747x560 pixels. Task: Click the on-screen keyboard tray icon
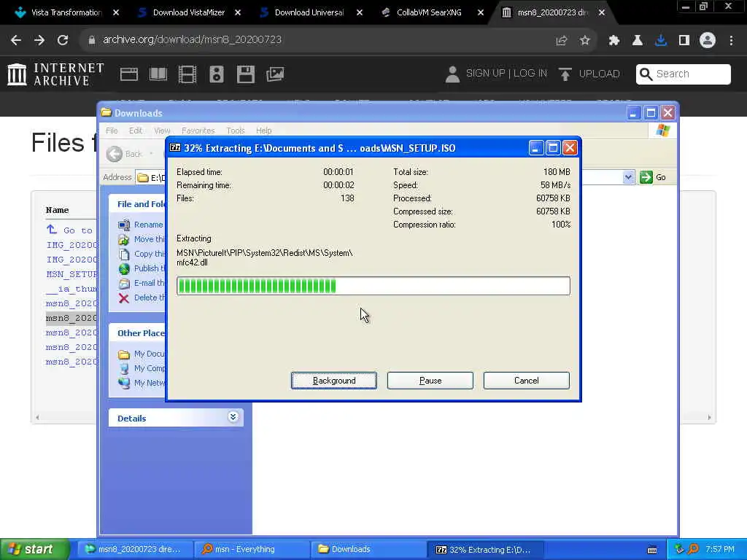(x=652, y=550)
